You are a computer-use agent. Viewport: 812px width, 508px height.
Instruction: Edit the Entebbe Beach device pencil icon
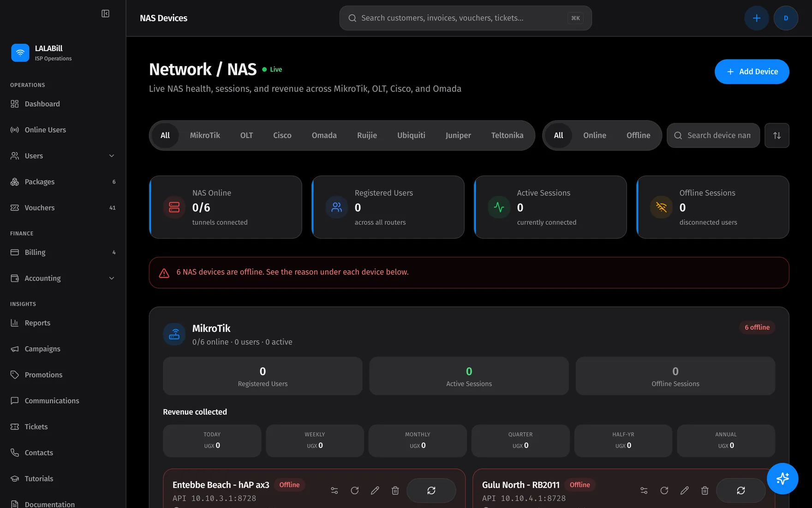tap(375, 490)
